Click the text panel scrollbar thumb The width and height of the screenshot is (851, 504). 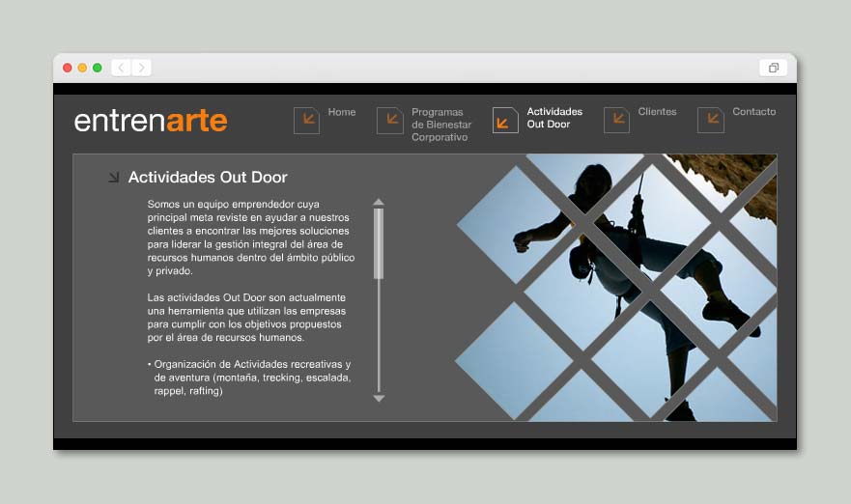point(379,243)
